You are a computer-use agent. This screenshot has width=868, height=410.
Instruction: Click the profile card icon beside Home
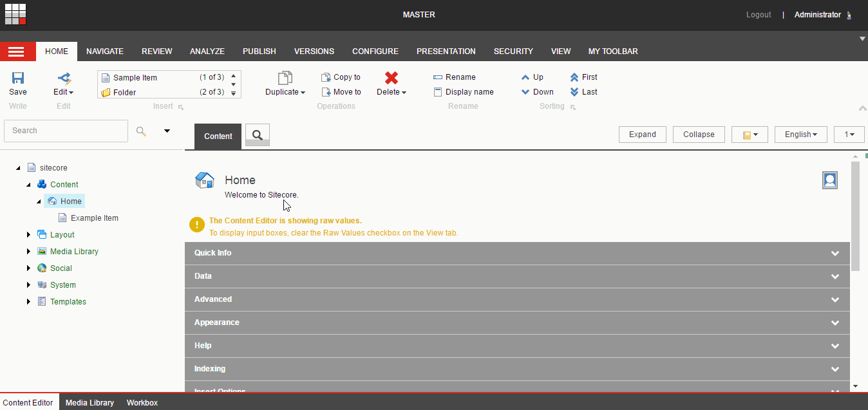point(830,180)
